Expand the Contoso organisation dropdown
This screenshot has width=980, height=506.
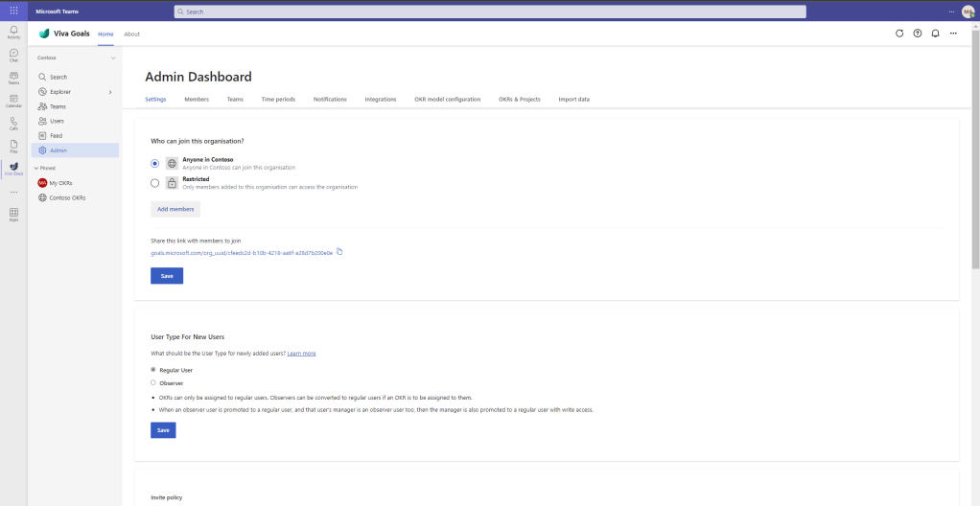point(112,57)
